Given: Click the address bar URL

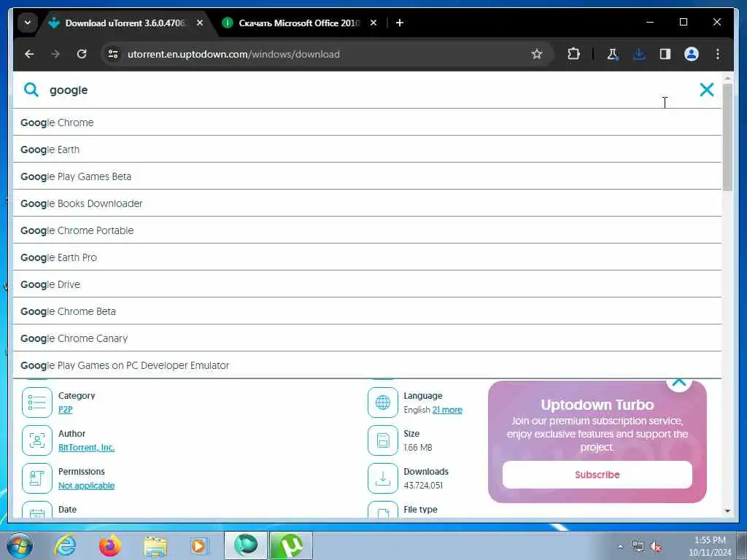Looking at the screenshot, I should tap(233, 54).
